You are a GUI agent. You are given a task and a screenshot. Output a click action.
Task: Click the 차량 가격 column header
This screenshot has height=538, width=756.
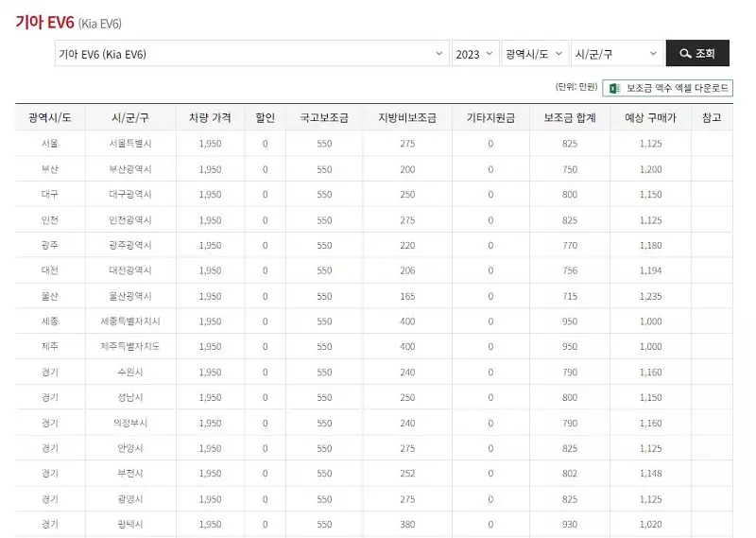pos(210,118)
